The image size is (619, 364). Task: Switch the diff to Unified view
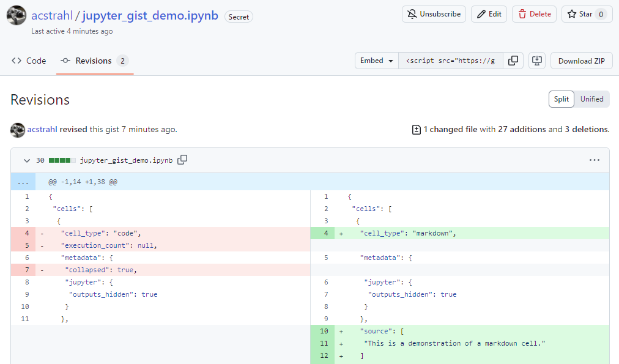point(591,99)
